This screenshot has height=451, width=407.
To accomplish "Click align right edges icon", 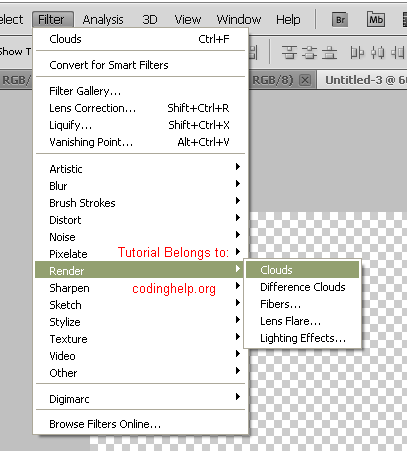I will point(397,53).
